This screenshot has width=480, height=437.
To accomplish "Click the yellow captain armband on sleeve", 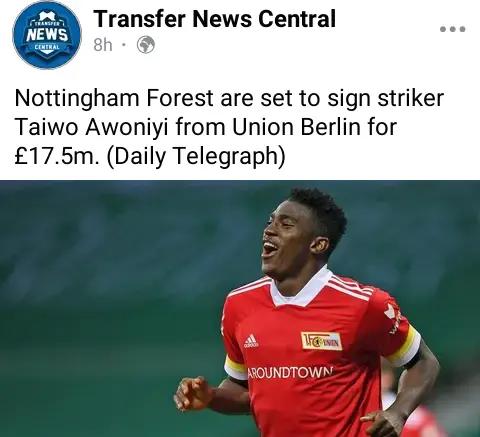I will [404, 347].
